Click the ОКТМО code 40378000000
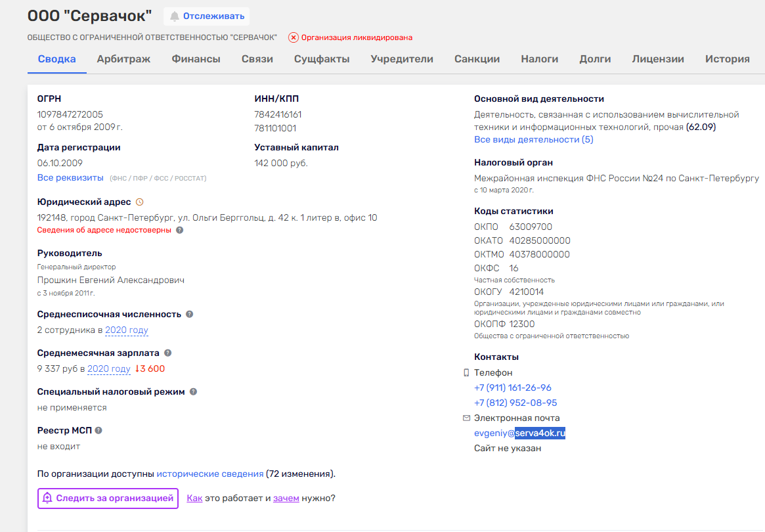 coord(539,254)
